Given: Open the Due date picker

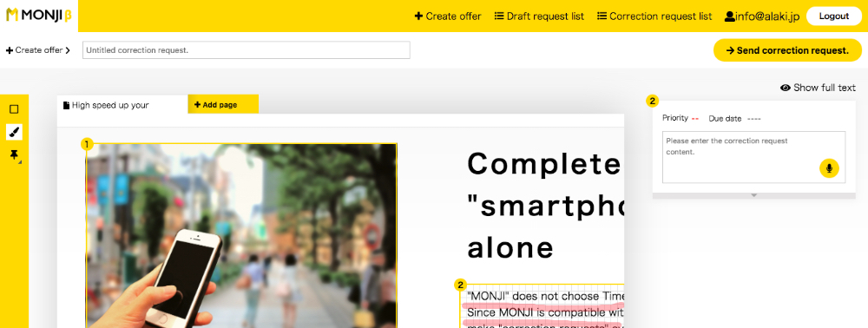Looking at the screenshot, I should click(734, 118).
